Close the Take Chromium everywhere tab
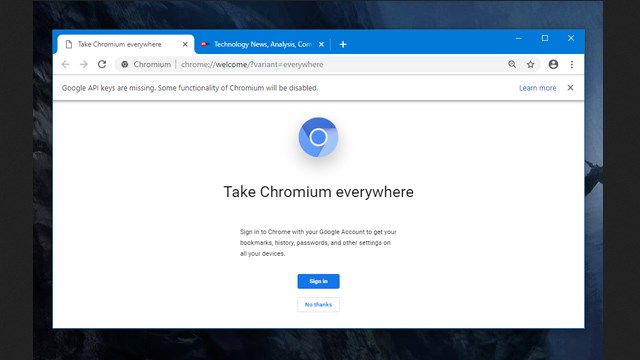Viewport: 640px width, 360px height. pyautogui.click(x=185, y=44)
